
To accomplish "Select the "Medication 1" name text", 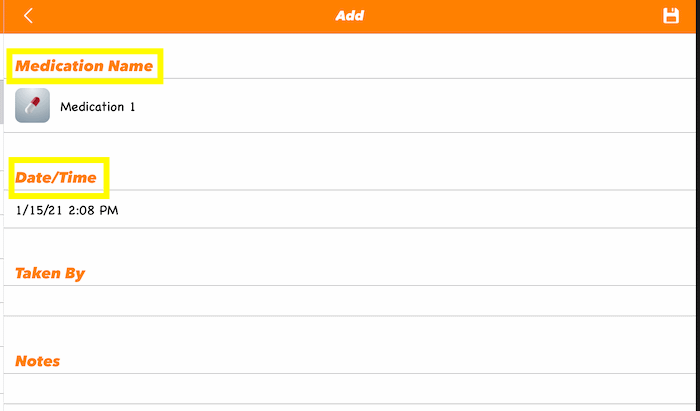I will point(98,106).
